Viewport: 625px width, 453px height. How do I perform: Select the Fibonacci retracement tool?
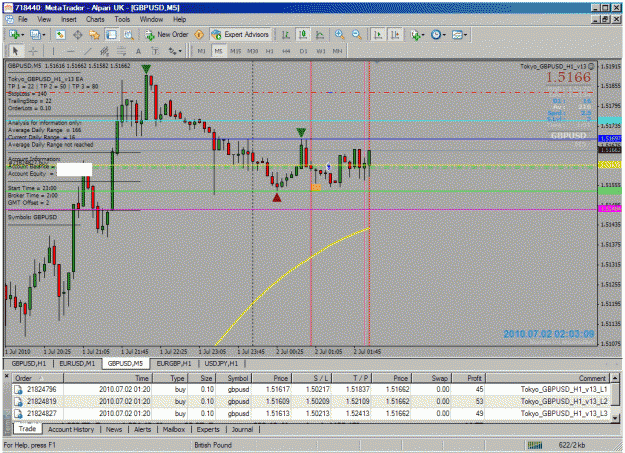[121, 51]
